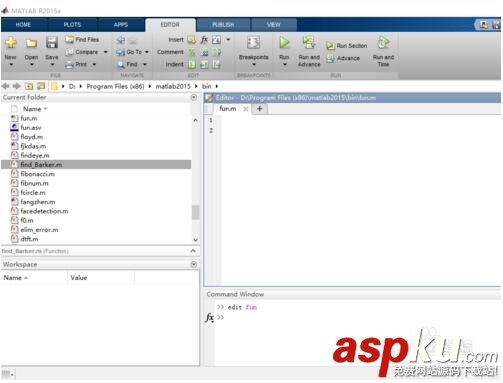
Task: Switch to the HOME tab
Action: pos(23,25)
